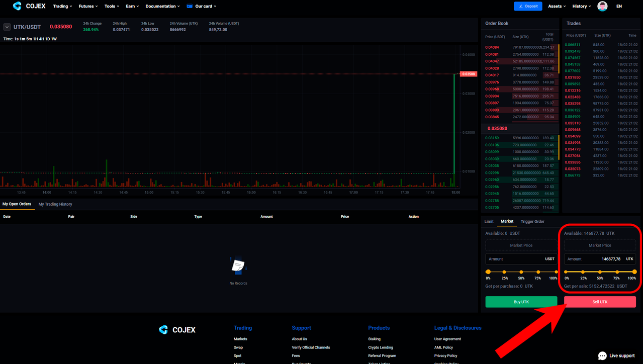Click bid price 0.02705 in order book
Viewport: 643px width, 364px height.
point(492,207)
